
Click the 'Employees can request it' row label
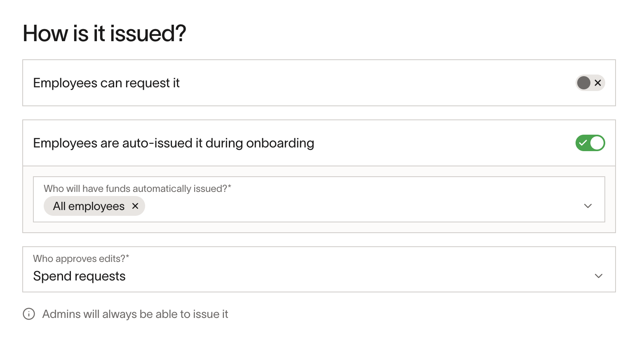[x=106, y=83]
